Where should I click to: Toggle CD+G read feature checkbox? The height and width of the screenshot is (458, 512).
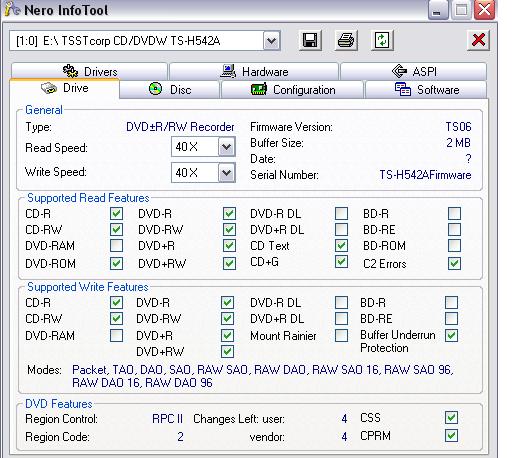pyautogui.click(x=341, y=262)
